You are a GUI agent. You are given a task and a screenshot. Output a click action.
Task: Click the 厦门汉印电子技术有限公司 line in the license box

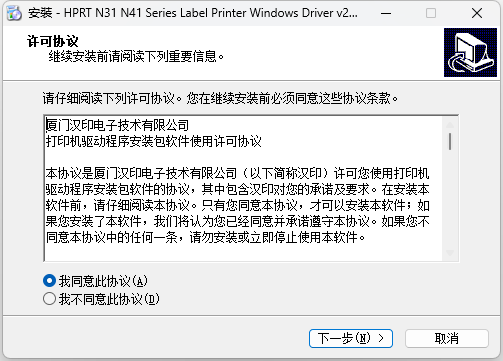[x=118, y=126]
